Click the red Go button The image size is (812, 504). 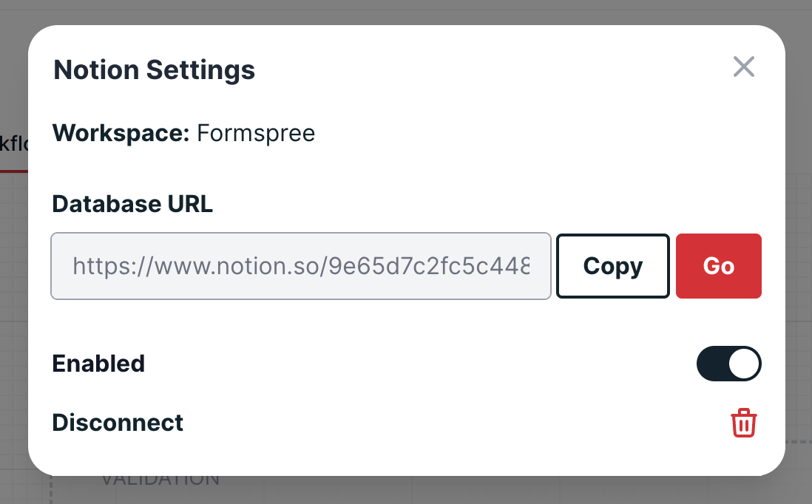(718, 266)
